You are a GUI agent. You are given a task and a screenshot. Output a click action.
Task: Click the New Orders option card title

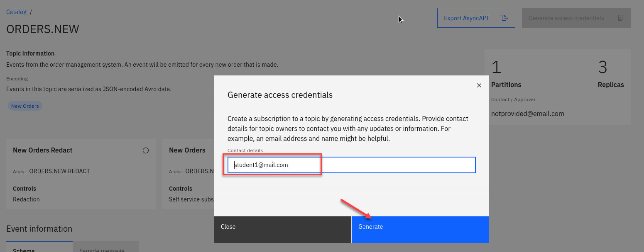[x=187, y=150]
